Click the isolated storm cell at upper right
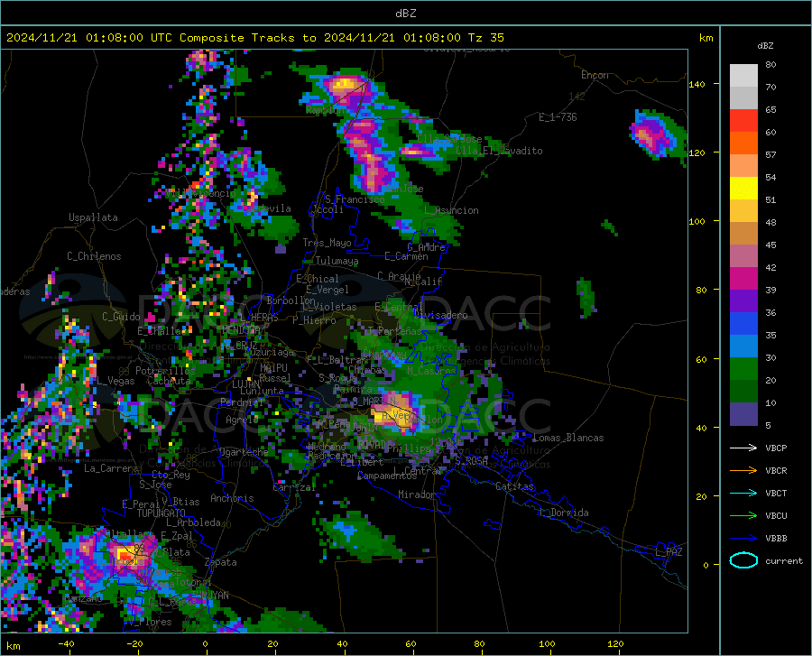812x656 pixels. click(657, 134)
